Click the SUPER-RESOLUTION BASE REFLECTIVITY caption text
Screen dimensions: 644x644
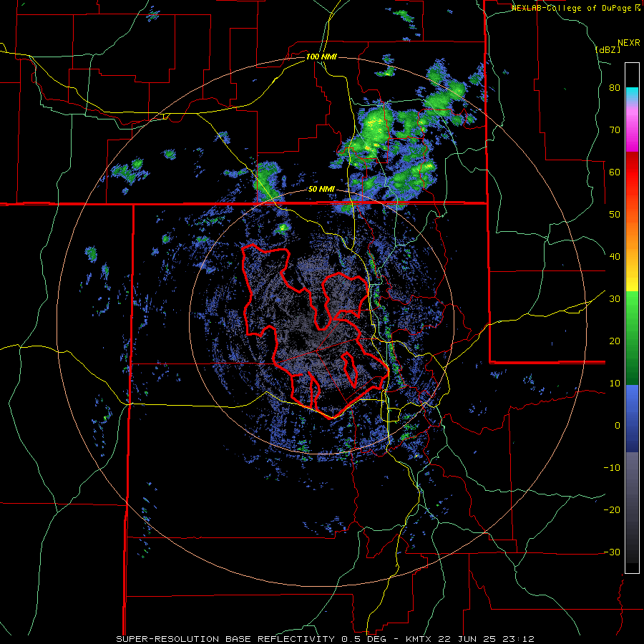[x=225, y=639]
